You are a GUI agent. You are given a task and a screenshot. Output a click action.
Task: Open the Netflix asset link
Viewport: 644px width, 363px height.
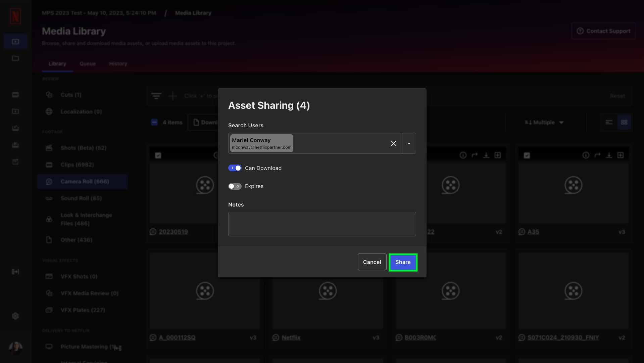point(291,337)
